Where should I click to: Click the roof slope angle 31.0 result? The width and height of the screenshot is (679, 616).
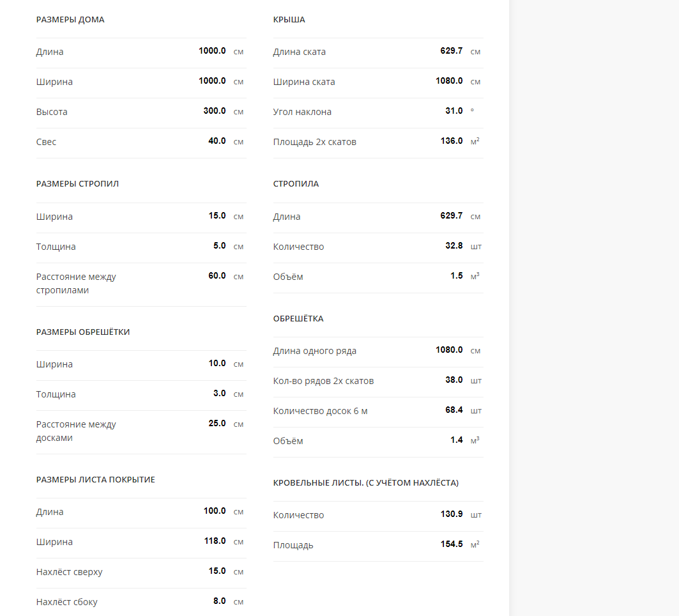[454, 111]
